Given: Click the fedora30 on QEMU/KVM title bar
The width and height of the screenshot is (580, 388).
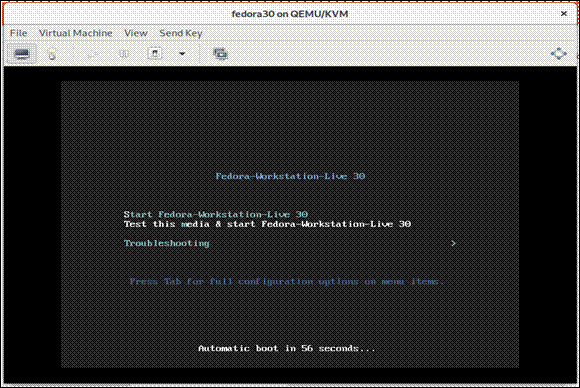Looking at the screenshot, I should (290, 14).
